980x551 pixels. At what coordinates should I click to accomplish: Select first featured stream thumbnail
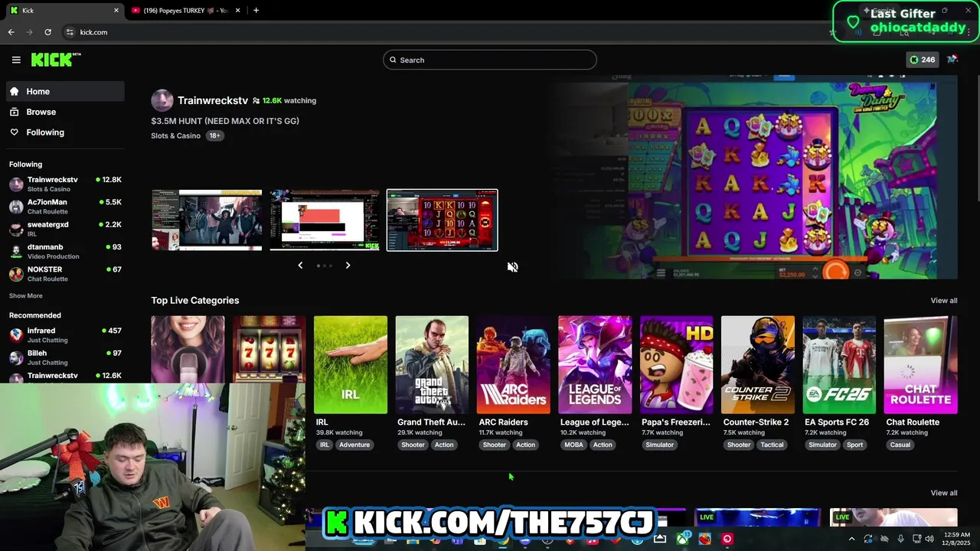pos(207,220)
